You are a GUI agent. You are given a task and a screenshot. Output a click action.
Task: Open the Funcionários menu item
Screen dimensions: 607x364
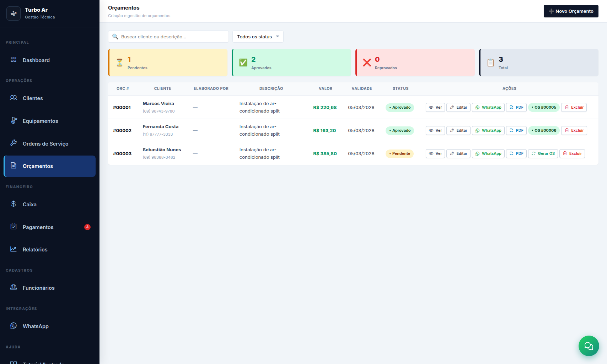pos(50,288)
